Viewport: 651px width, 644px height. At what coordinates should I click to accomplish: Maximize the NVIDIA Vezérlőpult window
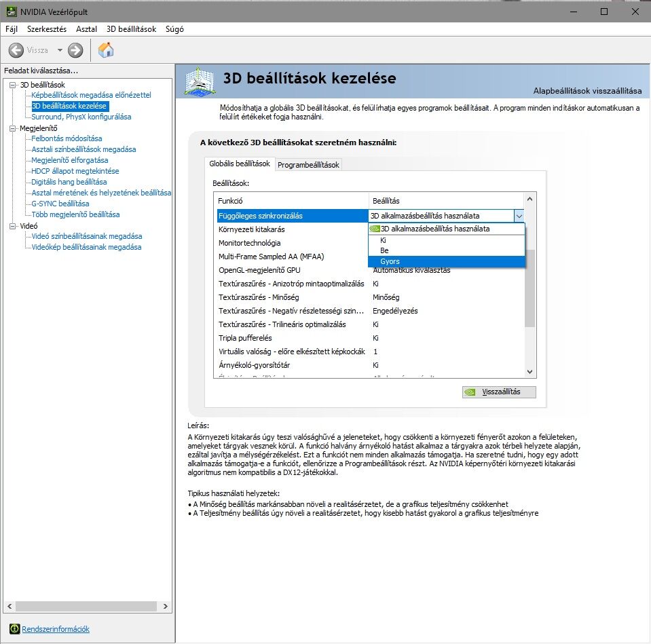click(604, 12)
